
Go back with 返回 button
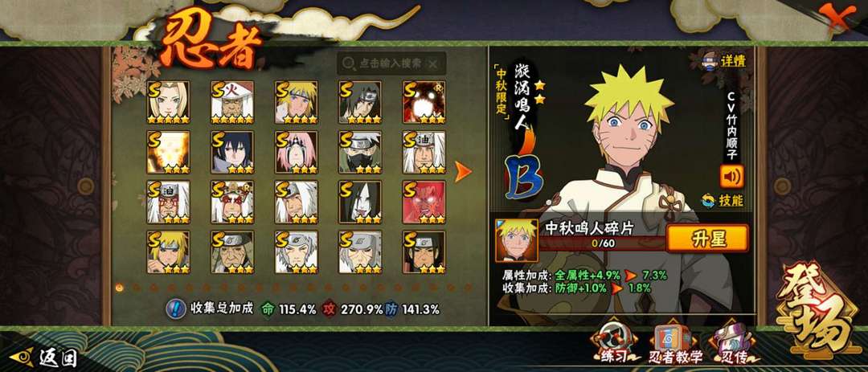(x=45, y=357)
